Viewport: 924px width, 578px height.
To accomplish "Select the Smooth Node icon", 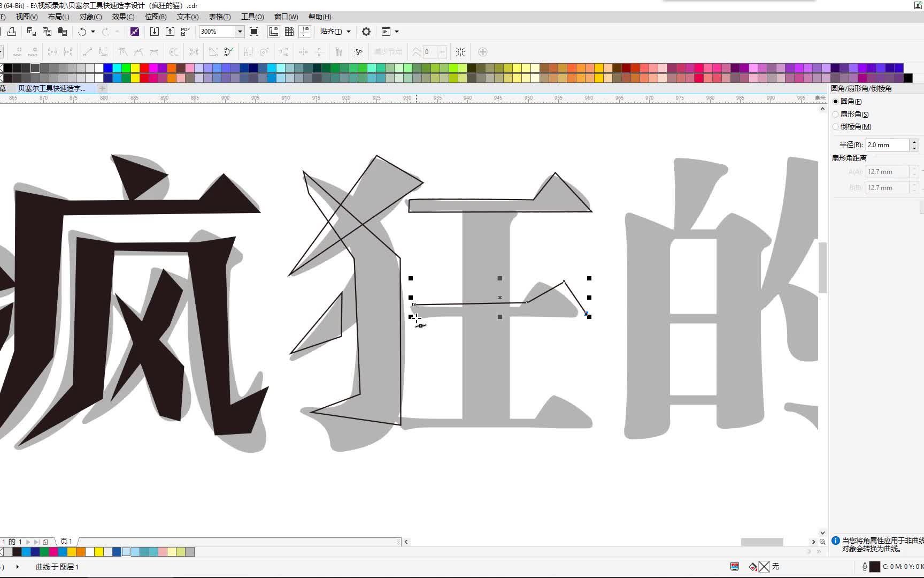I will coord(138,51).
